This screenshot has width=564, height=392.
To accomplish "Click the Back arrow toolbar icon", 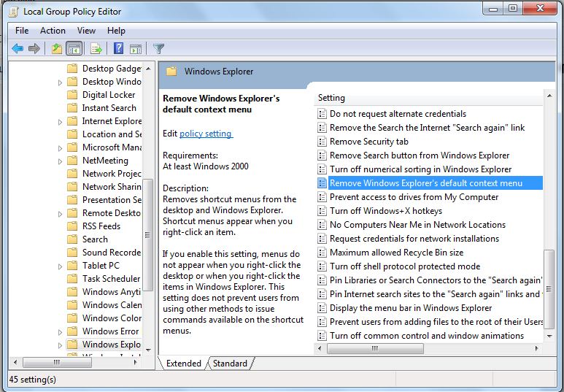I will click(18, 48).
